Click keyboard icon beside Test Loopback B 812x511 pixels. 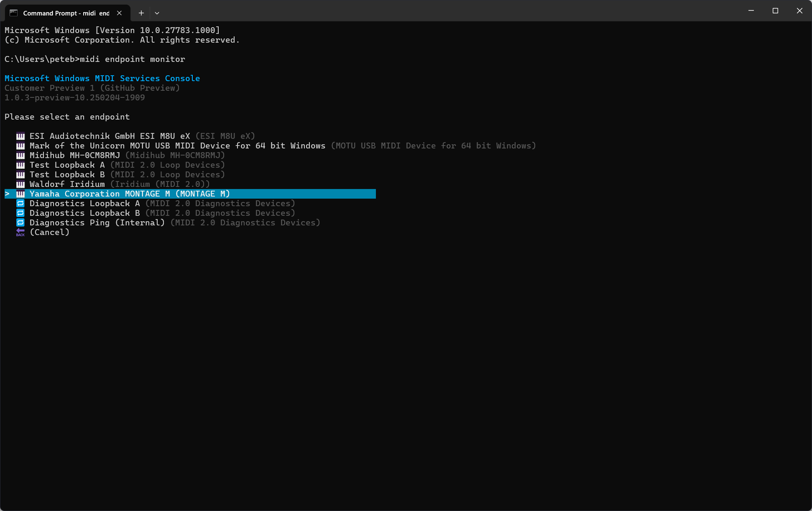pos(20,175)
